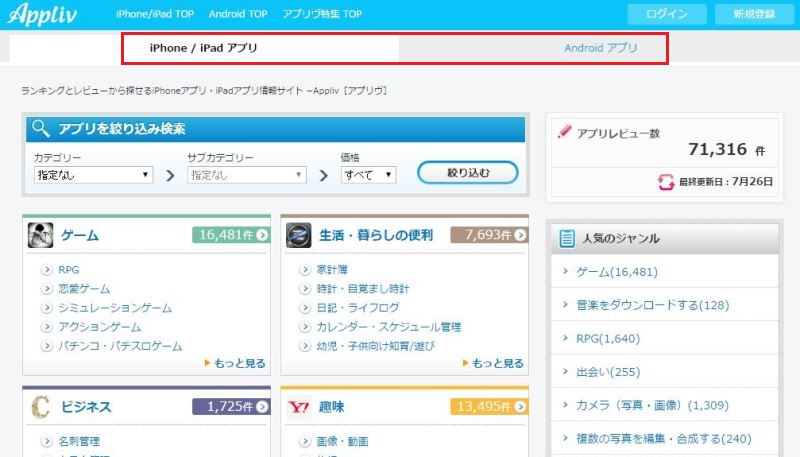The width and height of the screenshot is (800, 457).
Task: Click the ログイン button
Action: coord(667,14)
